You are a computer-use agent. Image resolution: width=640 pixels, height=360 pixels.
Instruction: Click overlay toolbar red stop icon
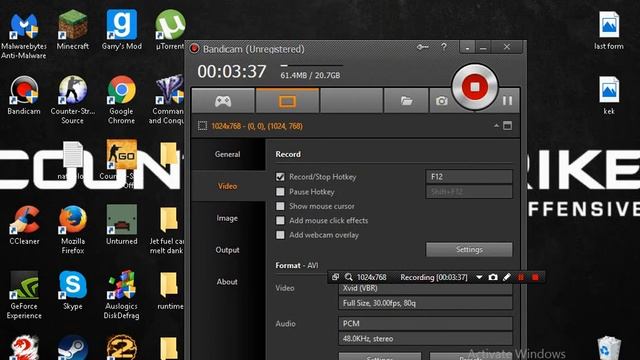535,277
